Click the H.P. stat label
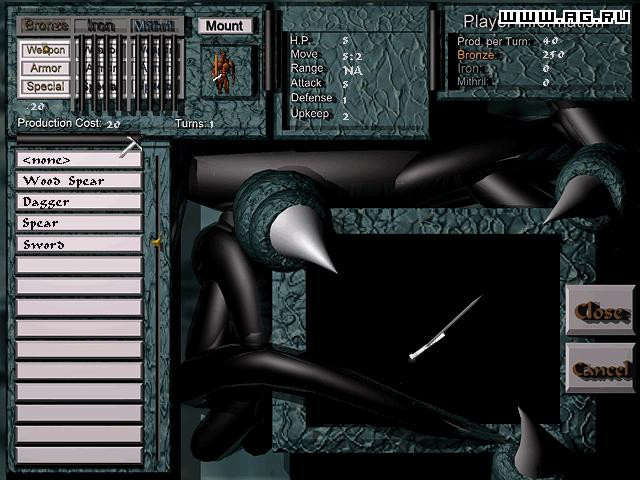This screenshot has height=480, width=640. point(300,40)
